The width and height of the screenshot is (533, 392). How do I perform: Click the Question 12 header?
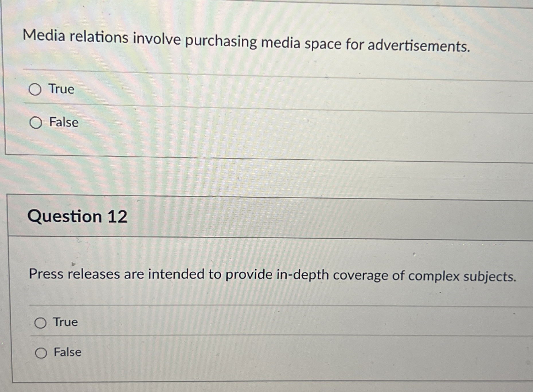(78, 217)
